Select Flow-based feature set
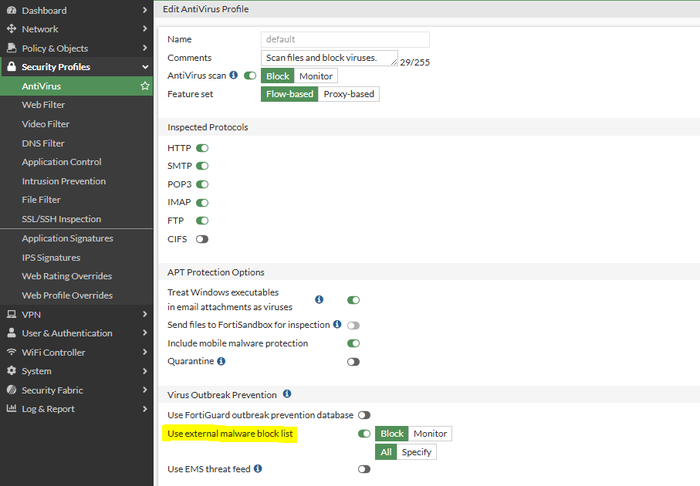 pos(290,94)
